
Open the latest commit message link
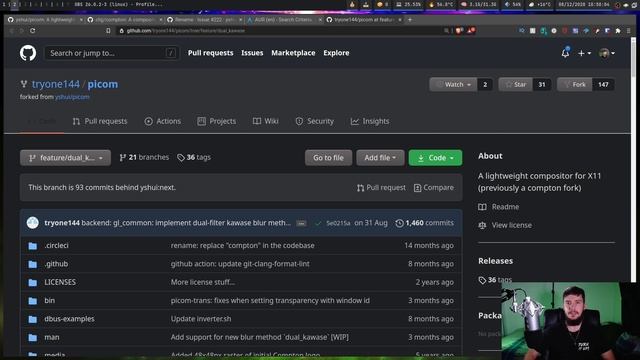[186, 223]
